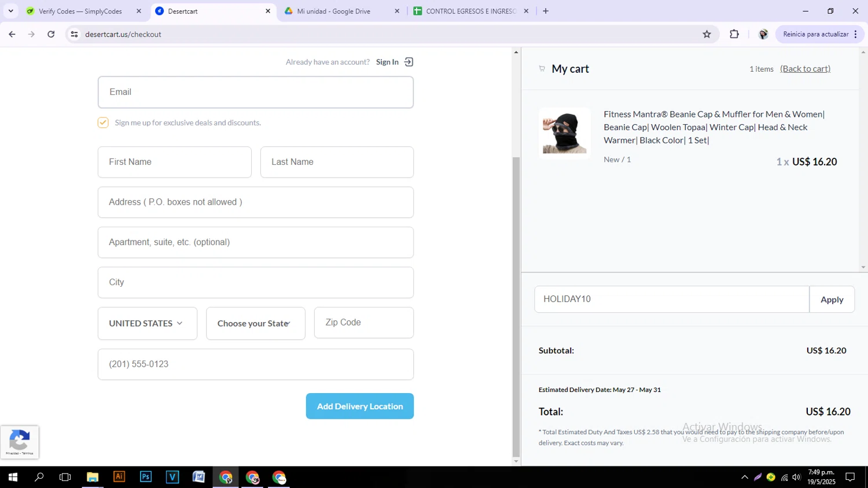Click the coupon code field containing HOLIDAY10
Viewport: 868px width, 488px height.
click(x=672, y=300)
